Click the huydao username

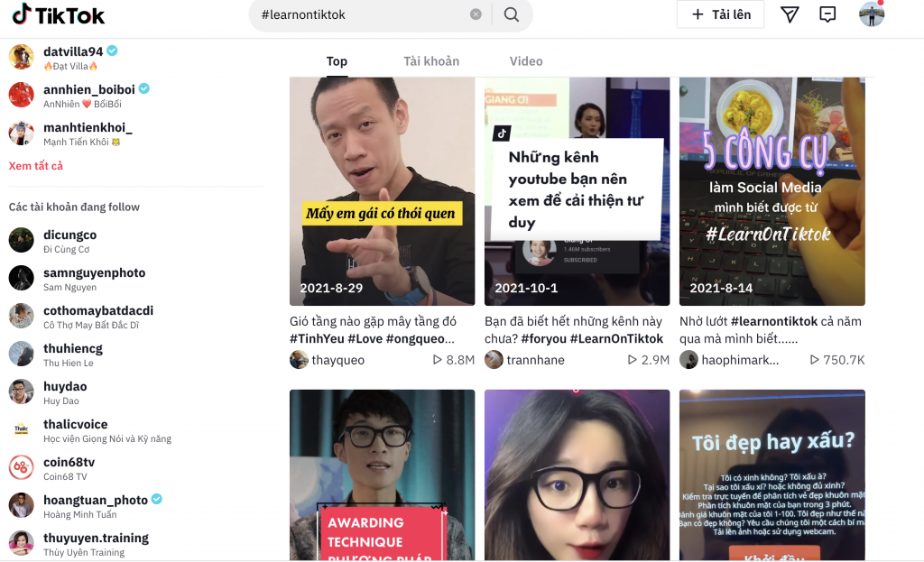pos(65,386)
